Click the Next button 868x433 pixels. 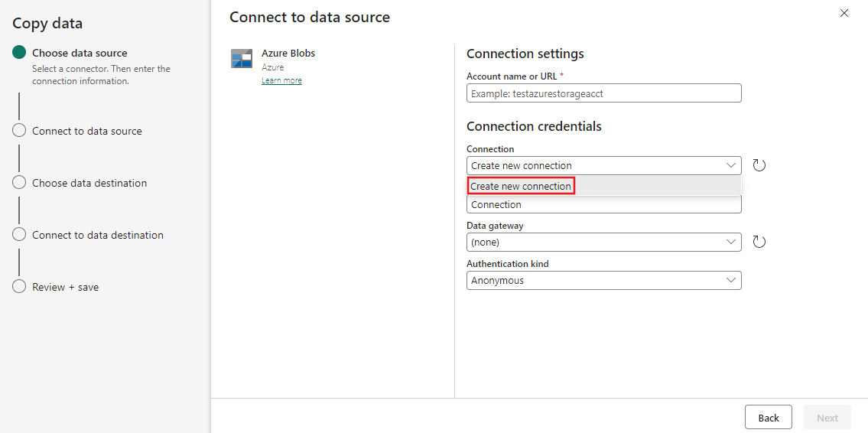827,418
